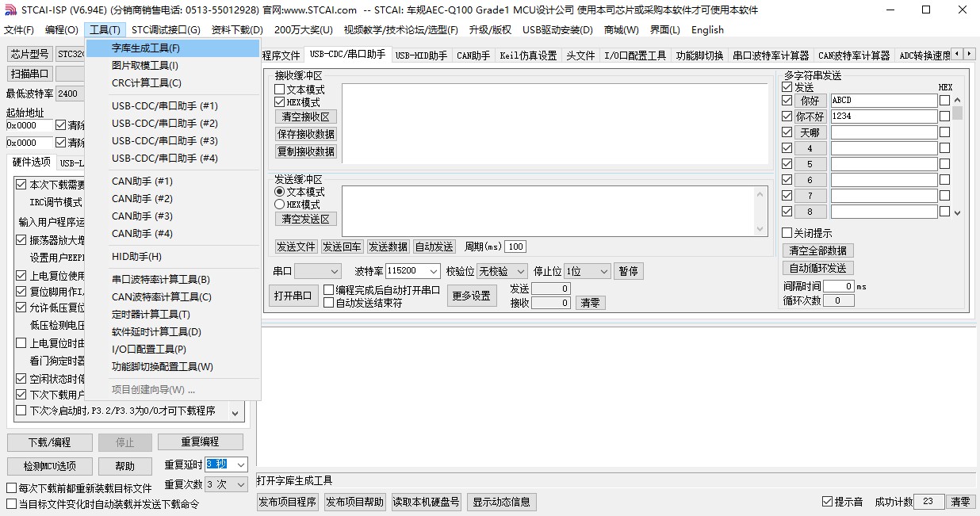Click 检测MCU选项 button
Viewport: 980px width, 516px height.
50,466
